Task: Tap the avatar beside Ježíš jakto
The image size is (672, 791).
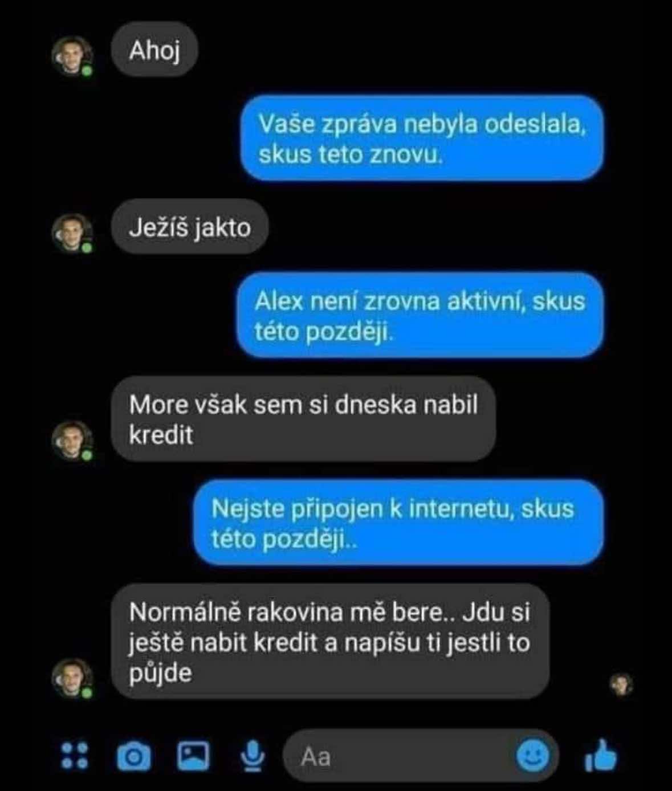Action: [72, 233]
